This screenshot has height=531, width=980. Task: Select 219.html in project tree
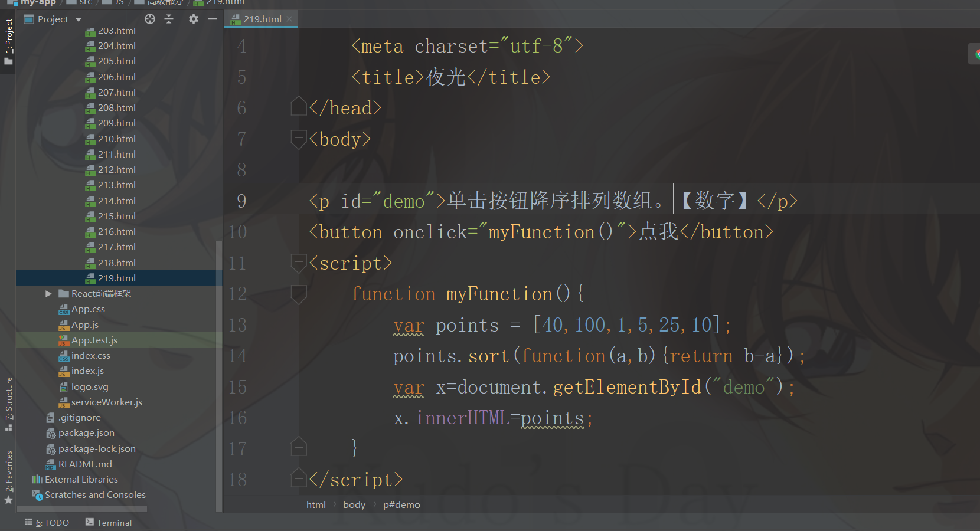[x=111, y=278]
